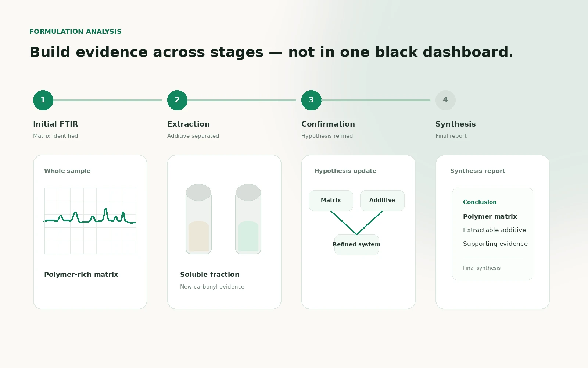Open the Initial FTIR stage title
Viewport: 588px width, 368px height.
coord(55,124)
